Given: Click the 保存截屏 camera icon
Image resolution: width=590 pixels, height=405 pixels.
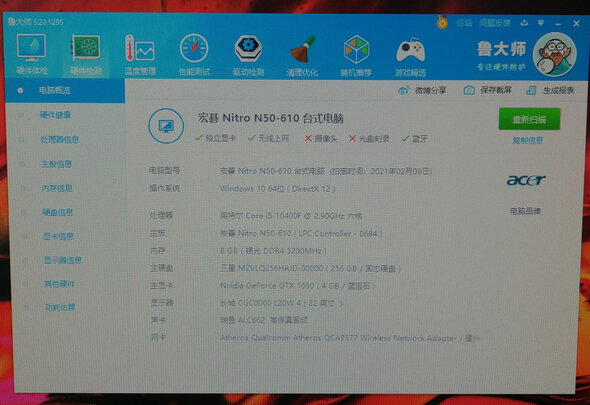Looking at the screenshot, I should point(469,90).
